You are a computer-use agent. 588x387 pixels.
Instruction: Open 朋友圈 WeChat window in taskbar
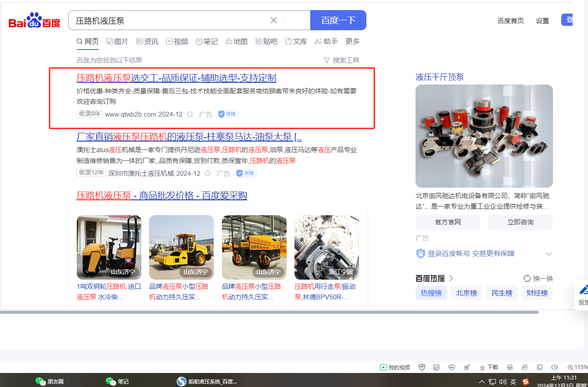click(x=50, y=381)
